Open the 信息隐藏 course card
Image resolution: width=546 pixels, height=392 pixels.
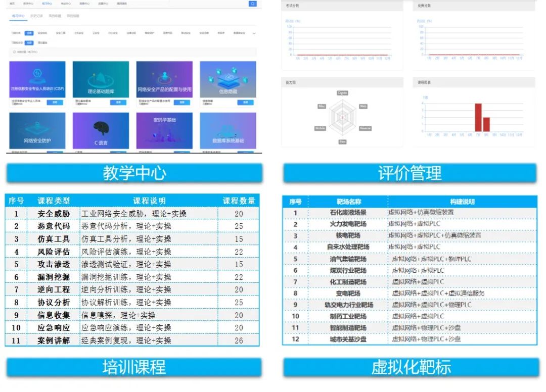coord(227,79)
